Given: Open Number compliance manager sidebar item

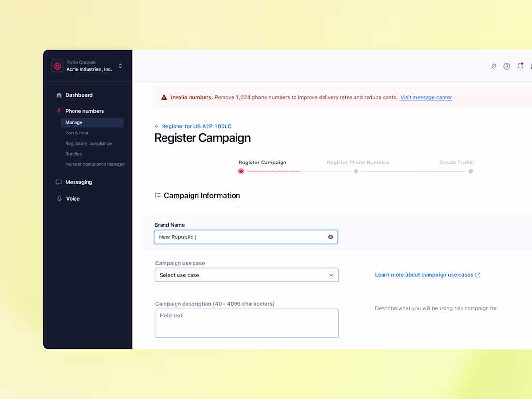Looking at the screenshot, I should [x=95, y=164].
